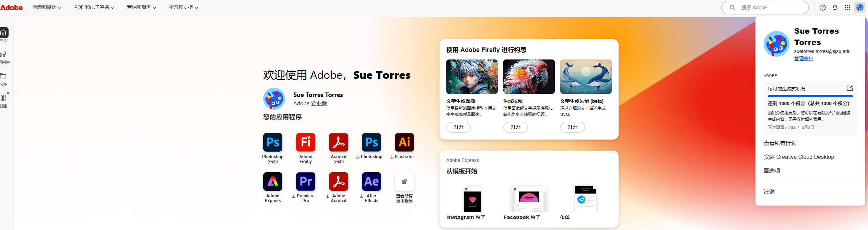Image resolution: width=868 pixels, height=230 pixels.
Task: Open the apps grid launcher icon
Action: click(847, 8)
